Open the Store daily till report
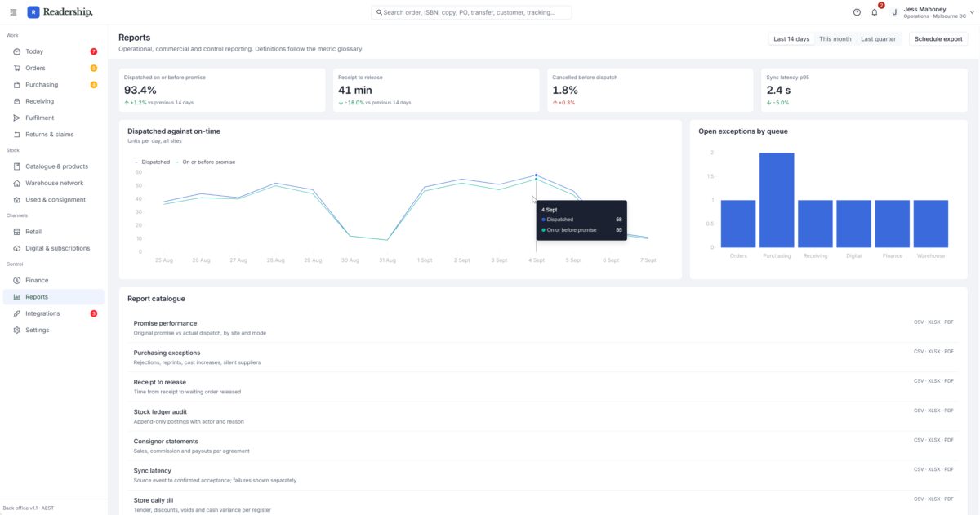This screenshot has width=980, height=515. click(x=543, y=503)
